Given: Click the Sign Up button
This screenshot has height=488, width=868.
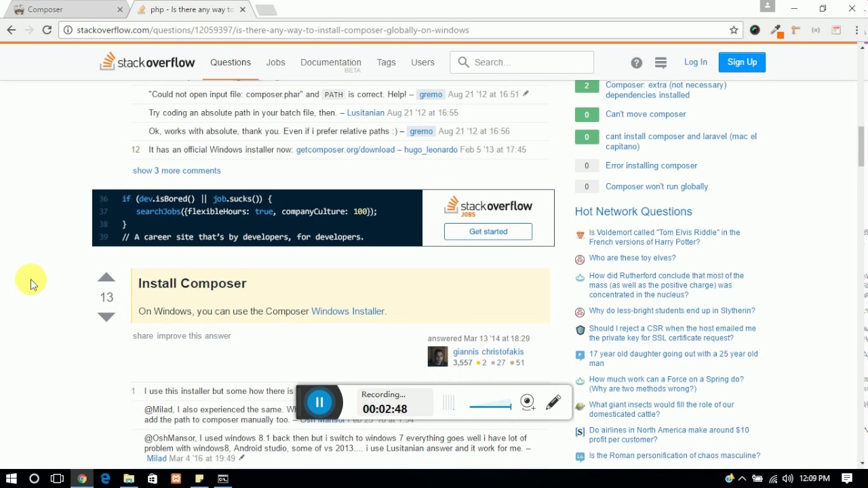Looking at the screenshot, I should 742,62.
